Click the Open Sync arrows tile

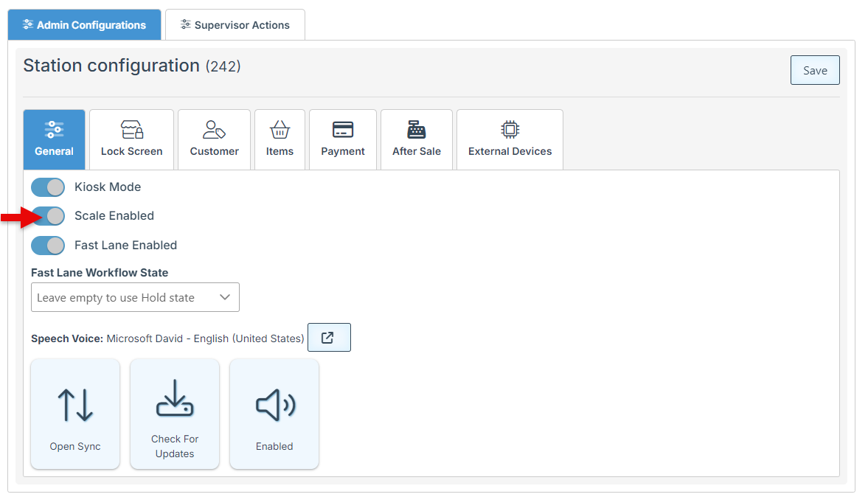[75, 414]
